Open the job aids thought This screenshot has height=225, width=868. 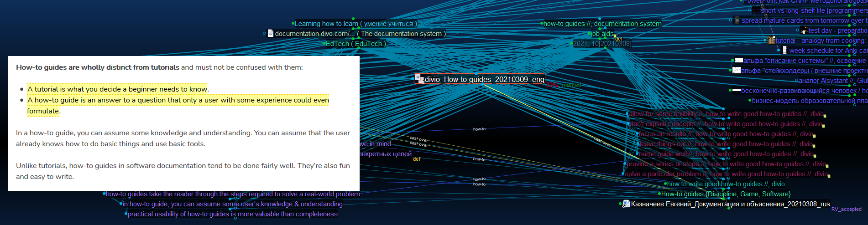tap(602, 34)
